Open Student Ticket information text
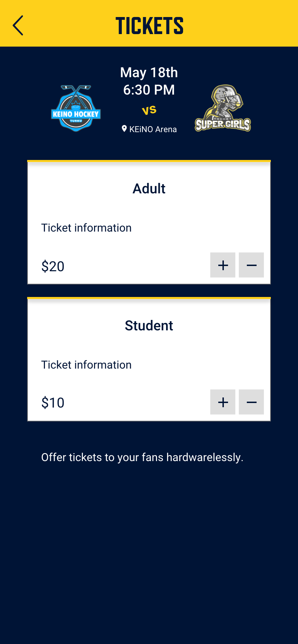 pyautogui.click(x=86, y=365)
